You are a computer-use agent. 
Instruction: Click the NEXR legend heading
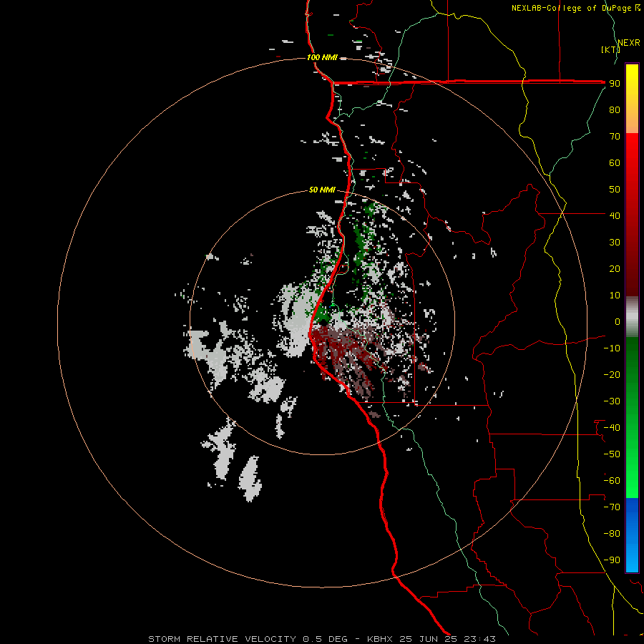click(x=629, y=43)
